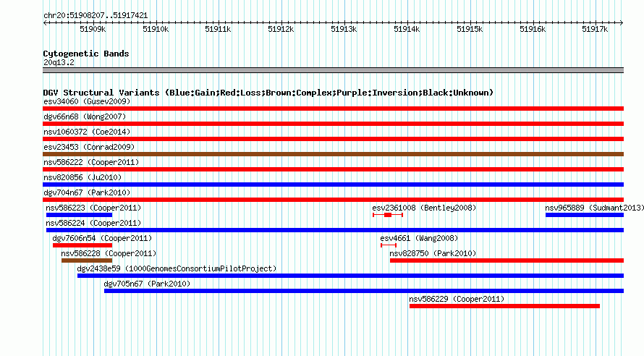Click the esv23453 (Conrad2009) label
Image resolution: width=644 pixels, height=356 pixels.
[89, 147]
